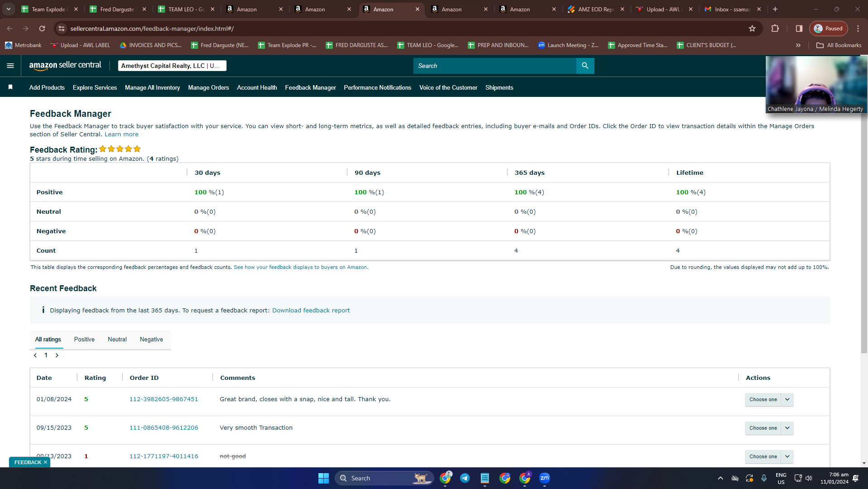
Task: Focus the Seller Central search field
Action: coord(495,66)
